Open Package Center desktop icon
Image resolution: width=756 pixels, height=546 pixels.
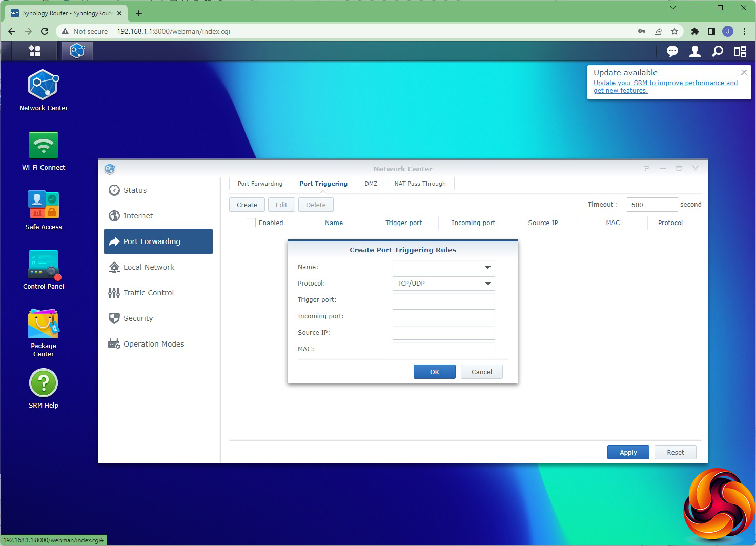pyautogui.click(x=44, y=333)
